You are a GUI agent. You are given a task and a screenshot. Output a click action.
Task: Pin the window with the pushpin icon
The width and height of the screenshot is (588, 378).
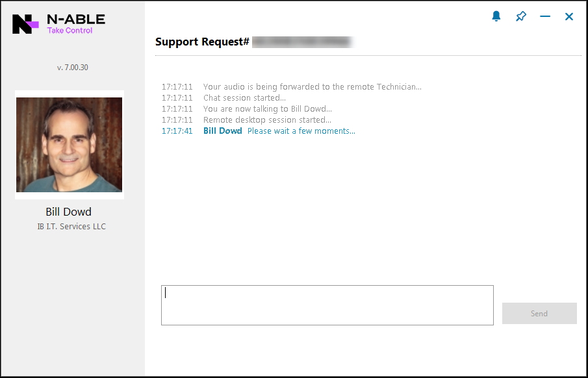point(521,16)
